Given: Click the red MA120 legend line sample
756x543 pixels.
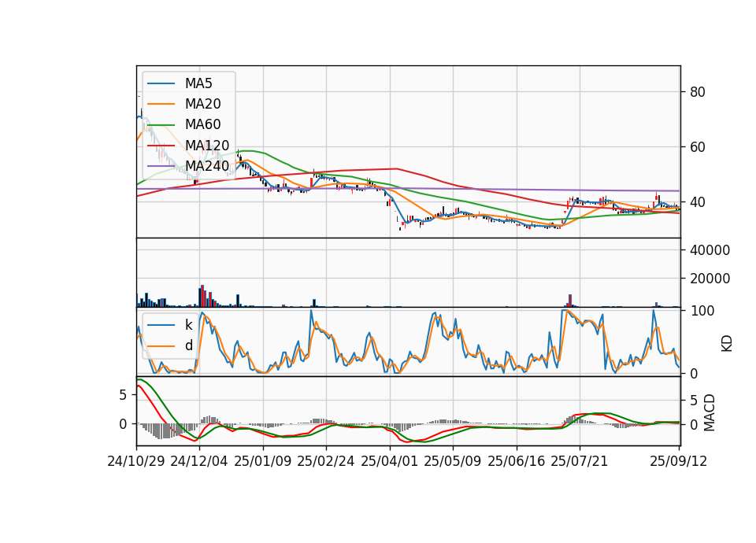Looking at the screenshot, I should [x=161, y=146].
